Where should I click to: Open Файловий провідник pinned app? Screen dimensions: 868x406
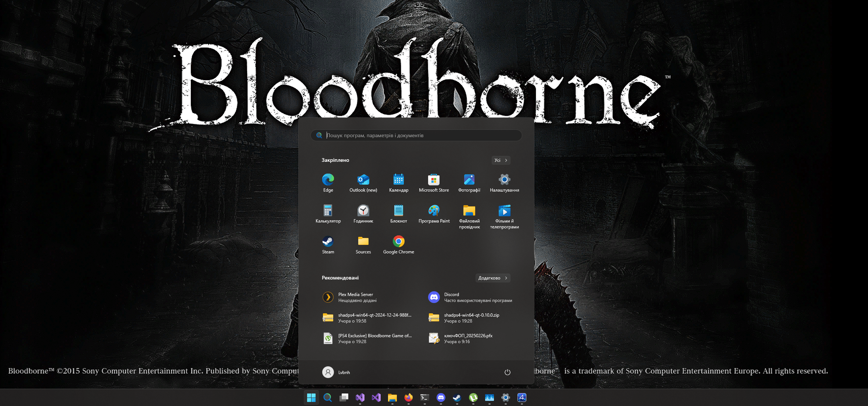(x=469, y=217)
